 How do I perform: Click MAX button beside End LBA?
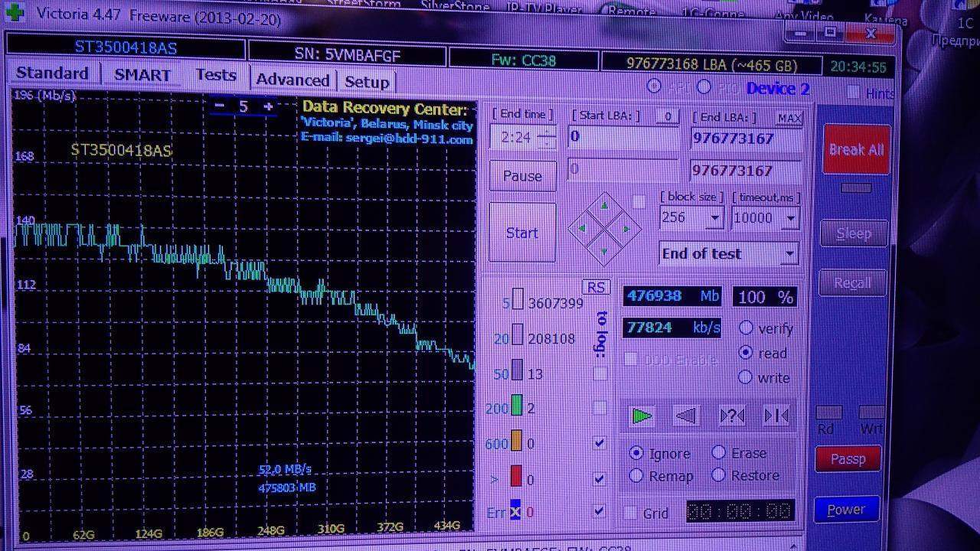coord(789,118)
